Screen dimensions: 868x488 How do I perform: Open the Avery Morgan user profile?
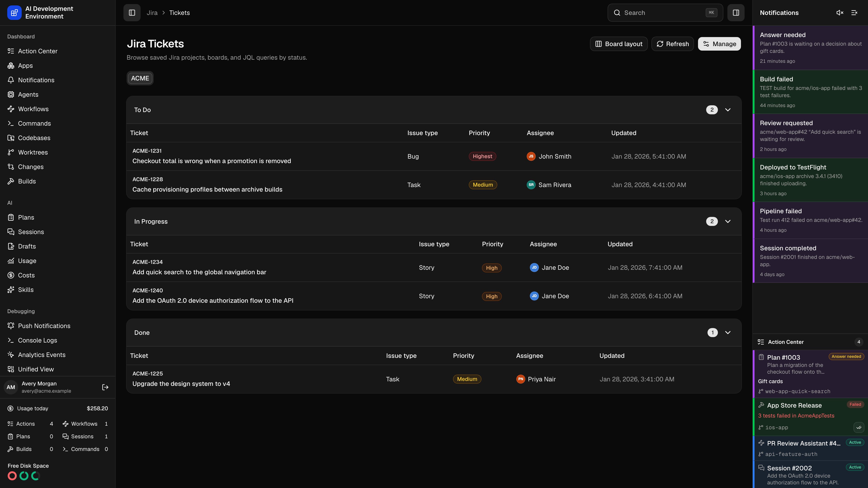[46, 387]
